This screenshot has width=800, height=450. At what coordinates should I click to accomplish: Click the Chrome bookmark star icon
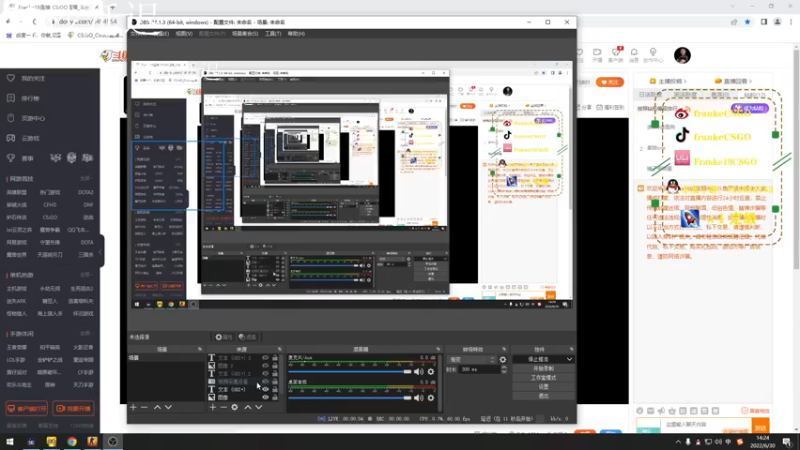click(x=747, y=22)
